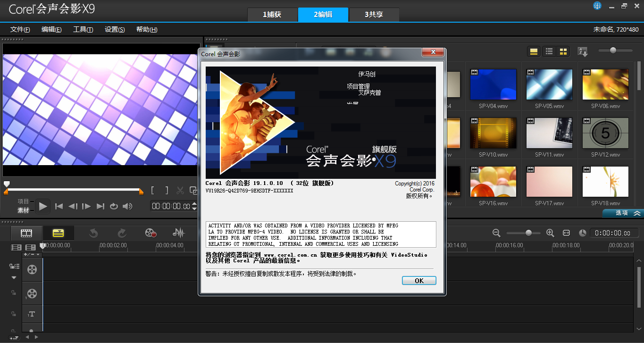Open the Record/Capture option icon
This screenshot has width=644, height=343.
(x=151, y=233)
